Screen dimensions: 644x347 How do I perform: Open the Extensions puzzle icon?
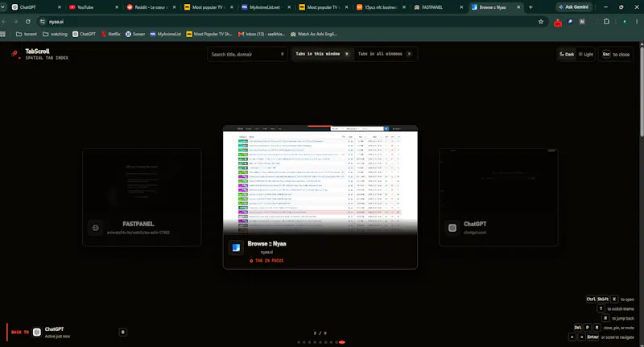click(607, 22)
